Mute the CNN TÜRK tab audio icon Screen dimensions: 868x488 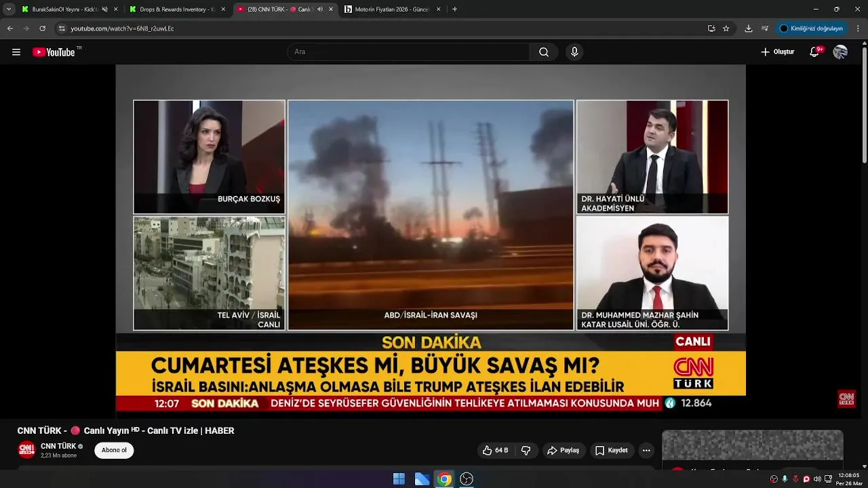320,9
